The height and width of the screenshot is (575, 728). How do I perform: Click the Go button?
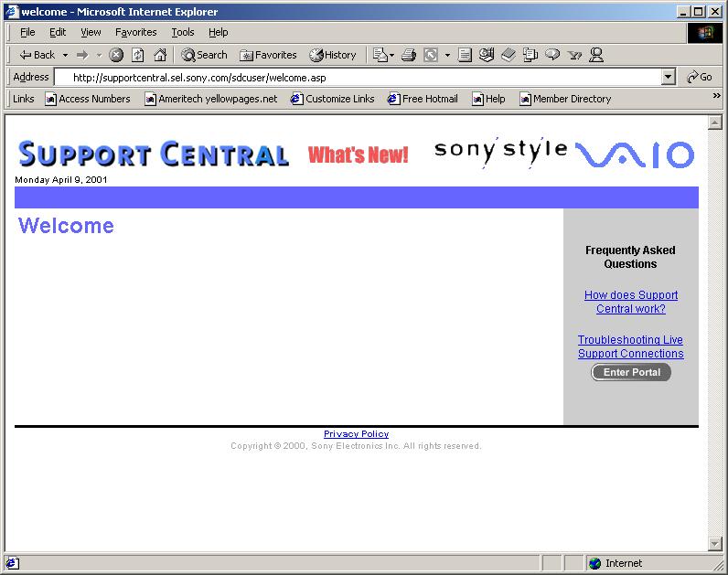point(700,77)
